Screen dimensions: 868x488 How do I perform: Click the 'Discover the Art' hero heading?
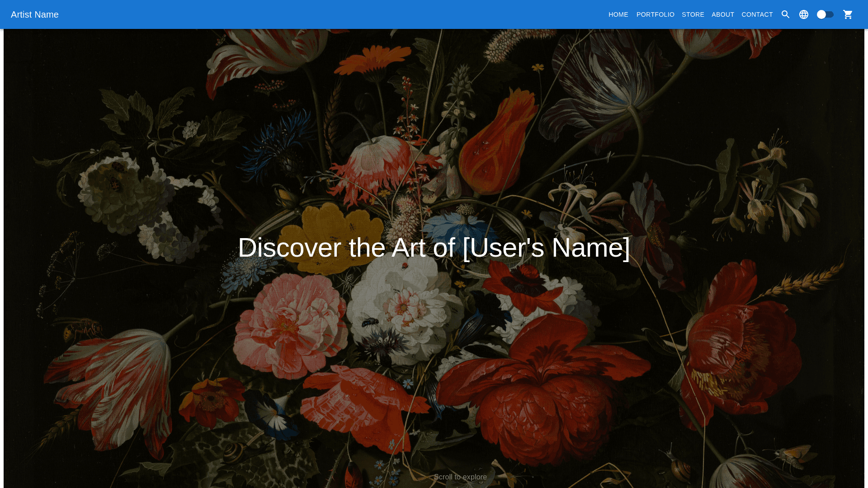point(434,248)
